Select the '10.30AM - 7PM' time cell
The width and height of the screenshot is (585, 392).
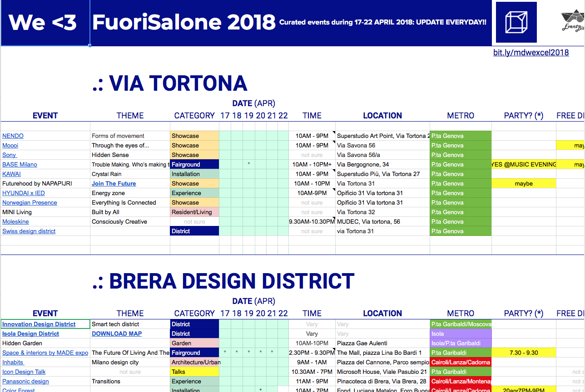(x=312, y=372)
